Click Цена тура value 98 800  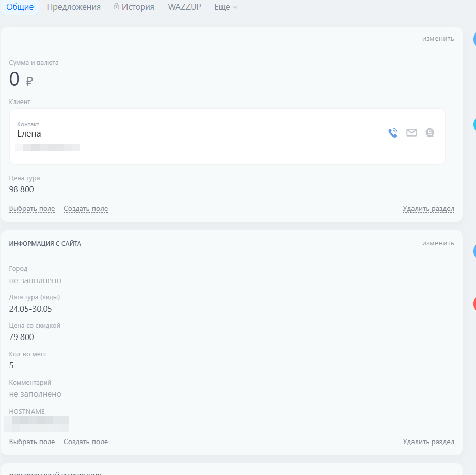pyautogui.click(x=21, y=190)
